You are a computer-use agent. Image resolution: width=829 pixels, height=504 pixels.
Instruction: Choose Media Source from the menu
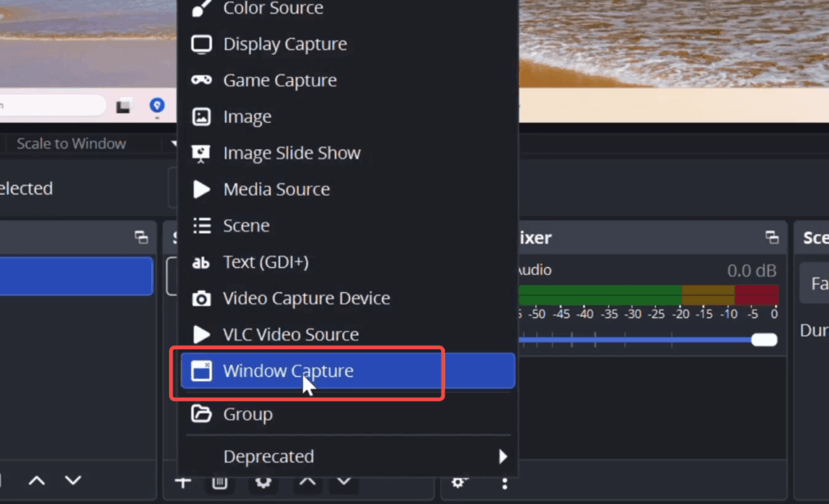point(276,189)
